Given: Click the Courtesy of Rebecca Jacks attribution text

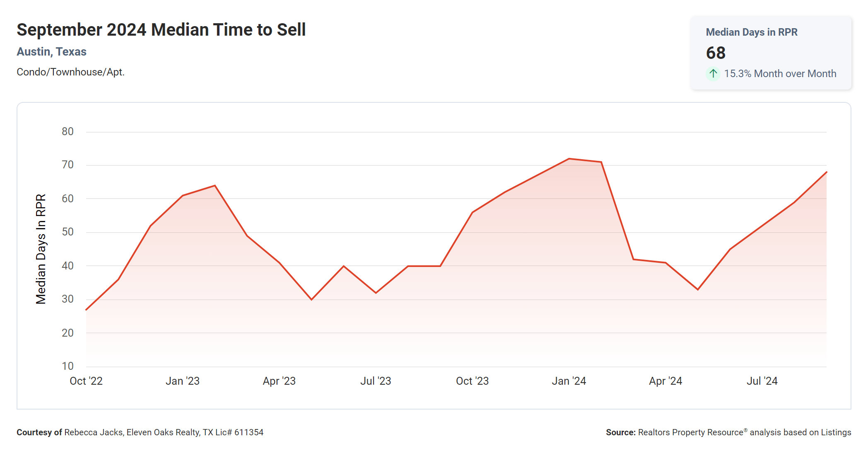Looking at the screenshot, I should (x=140, y=432).
